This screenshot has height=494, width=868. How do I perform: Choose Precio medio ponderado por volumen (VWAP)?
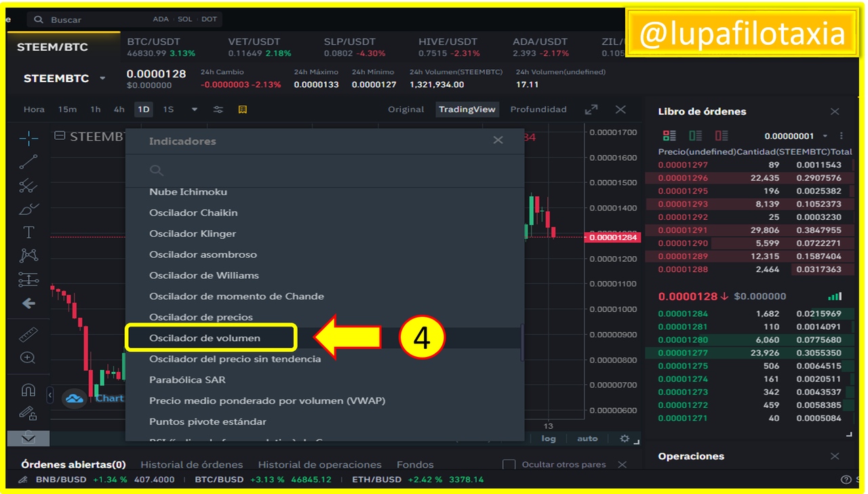point(267,401)
